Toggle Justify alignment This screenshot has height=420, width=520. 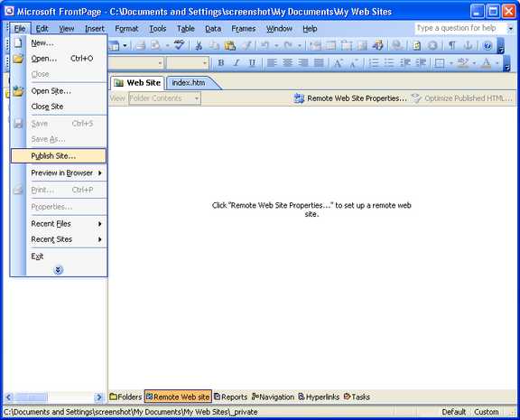pos(319,62)
